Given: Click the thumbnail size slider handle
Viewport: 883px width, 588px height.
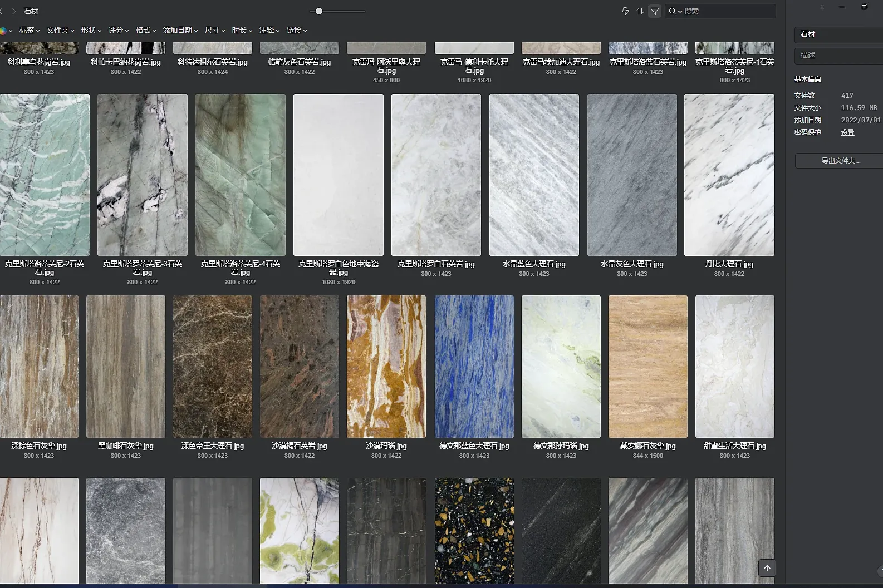Looking at the screenshot, I should pos(319,11).
